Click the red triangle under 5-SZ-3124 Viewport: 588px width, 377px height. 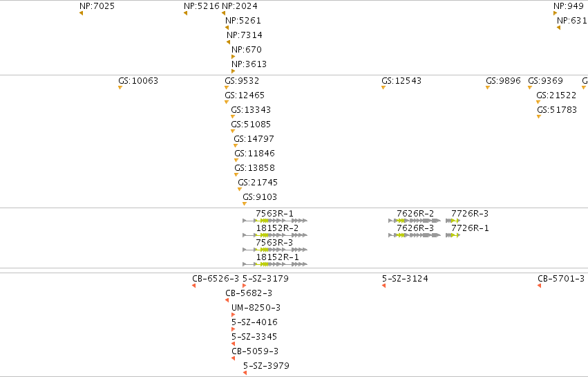(x=383, y=286)
